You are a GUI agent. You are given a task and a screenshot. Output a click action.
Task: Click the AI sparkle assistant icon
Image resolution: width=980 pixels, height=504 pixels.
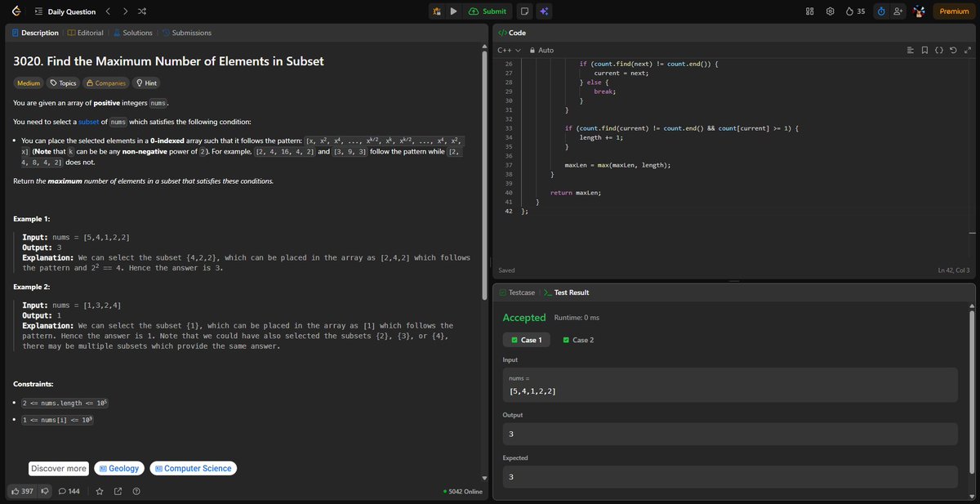click(545, 11)
